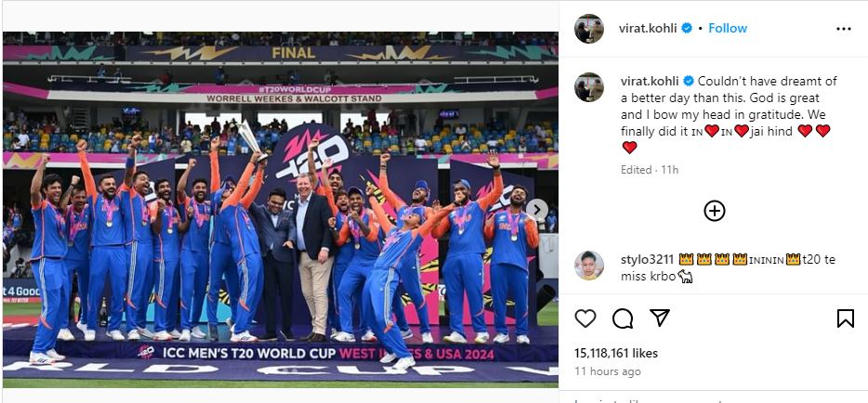
Task: Follow the virat.kohli account
Action: click(x=728, y=29)
